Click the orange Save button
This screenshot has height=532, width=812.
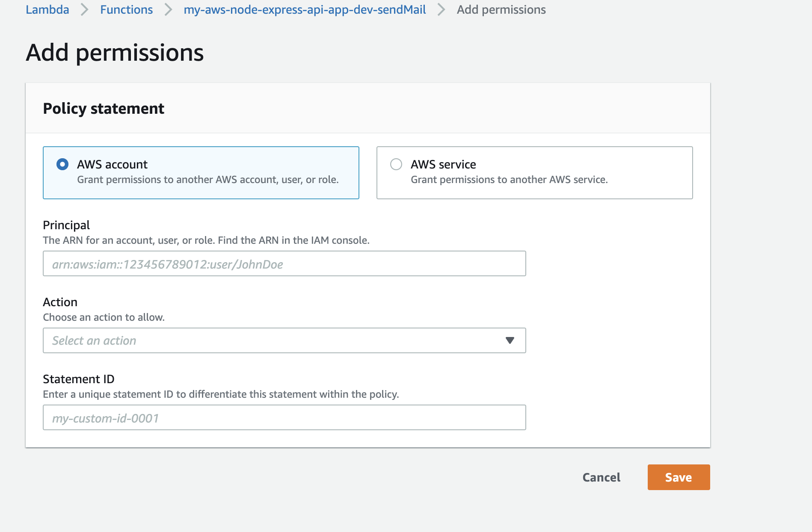679,477
